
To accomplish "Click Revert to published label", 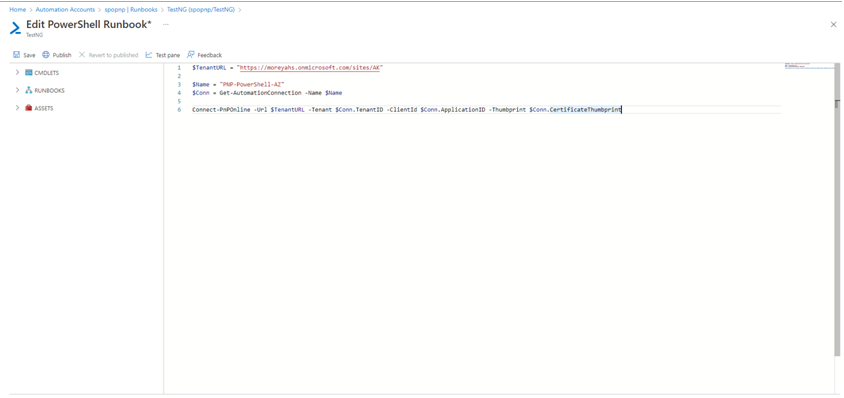I will click(113, 55).
